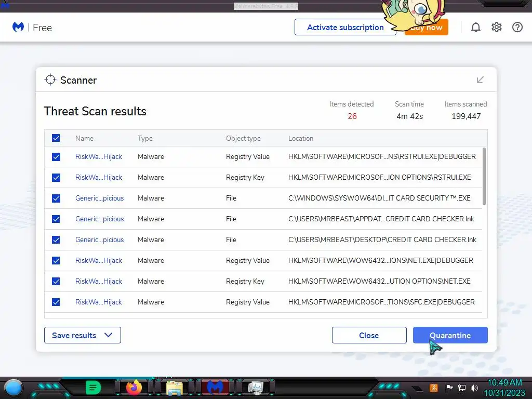
Task: Click the 26 items detected count
Action: click(x=352, y=116)
